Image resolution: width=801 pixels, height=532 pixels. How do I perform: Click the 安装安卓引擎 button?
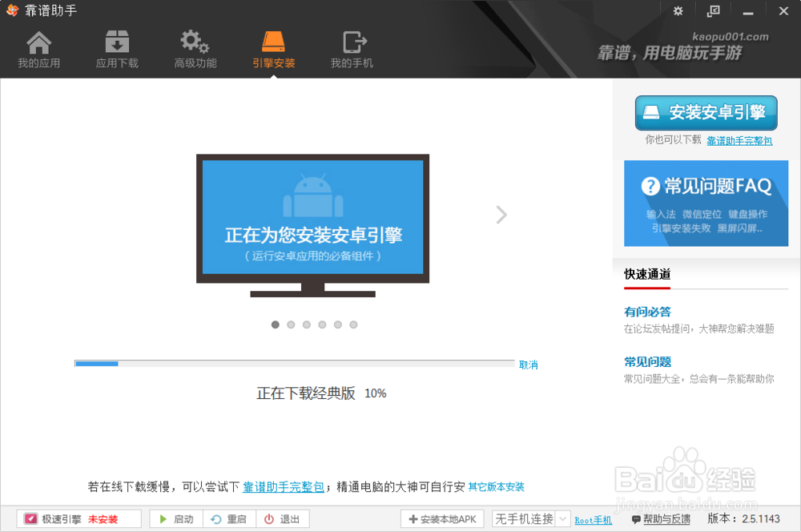pyautogui.click(x=706, y=113)
